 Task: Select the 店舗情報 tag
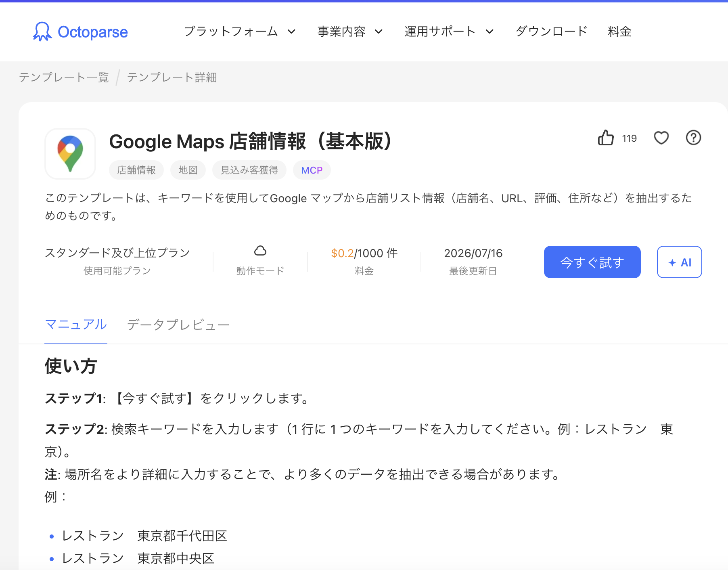[x=136, y=170]
